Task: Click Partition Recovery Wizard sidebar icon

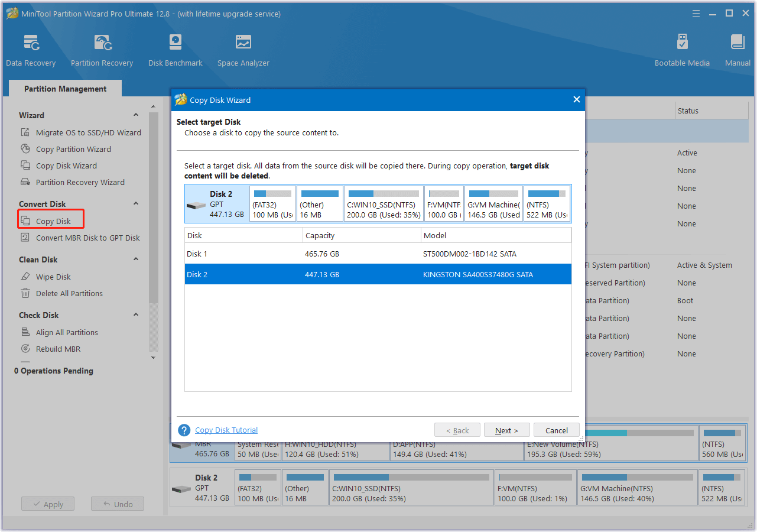Action: click(25, 182)
